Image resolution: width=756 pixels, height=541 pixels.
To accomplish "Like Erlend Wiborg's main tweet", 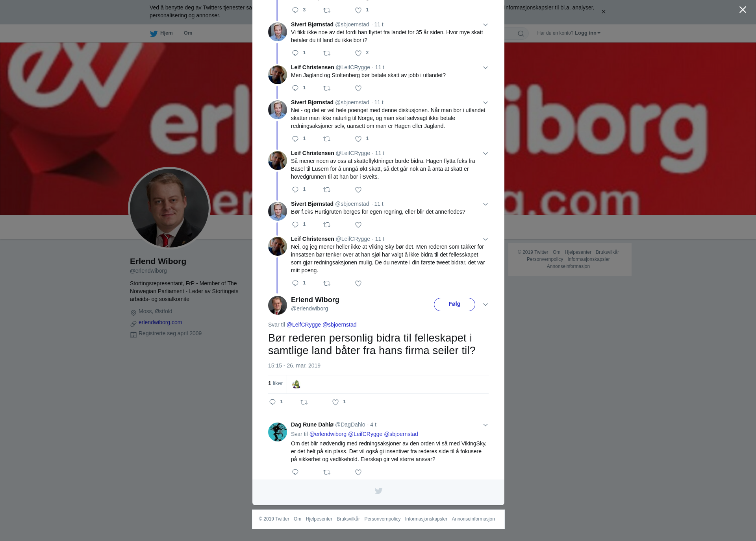I will pyautogui.click(x=335, y=402).
